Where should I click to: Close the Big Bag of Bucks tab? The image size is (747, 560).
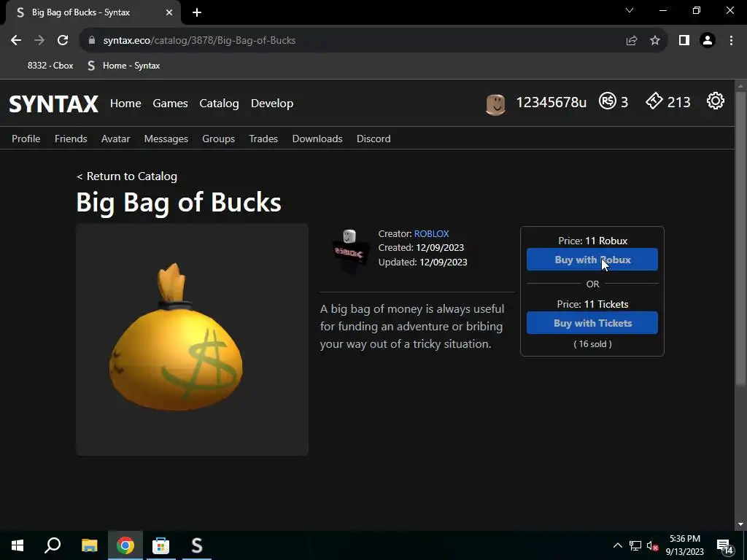pyautogui.click(x=169, y=12)
